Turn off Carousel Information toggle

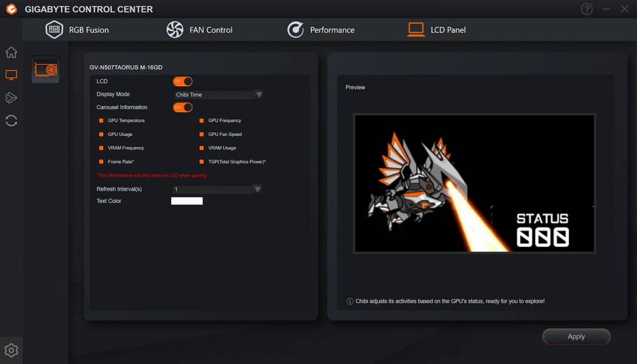183,107
